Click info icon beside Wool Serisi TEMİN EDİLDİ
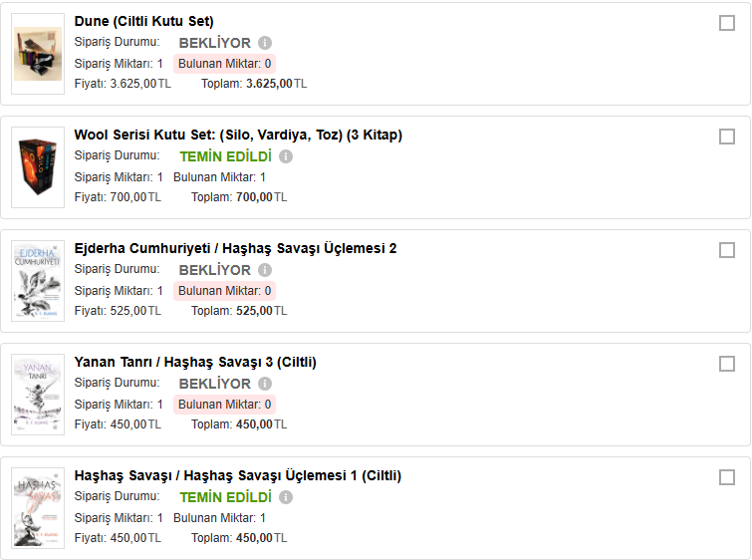 pyautogui.click(x=286, y=156)
